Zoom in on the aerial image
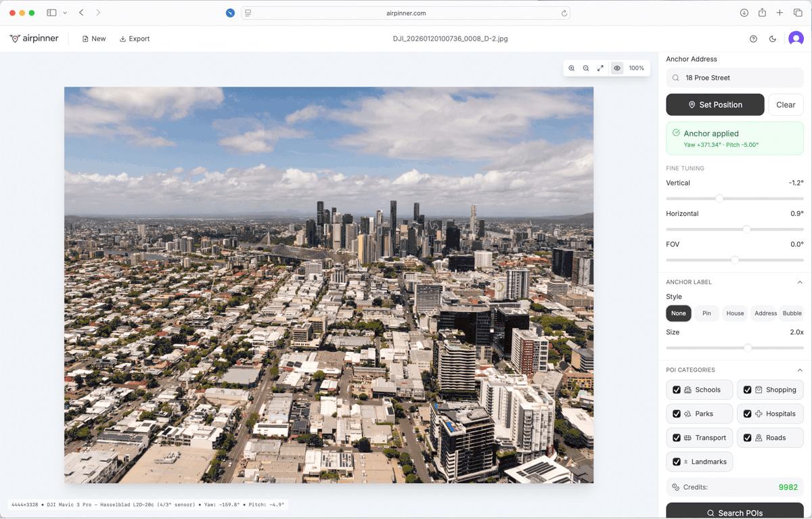Viewport: 812px width, 519px height. pyautogui.click(x=572, y=68)
